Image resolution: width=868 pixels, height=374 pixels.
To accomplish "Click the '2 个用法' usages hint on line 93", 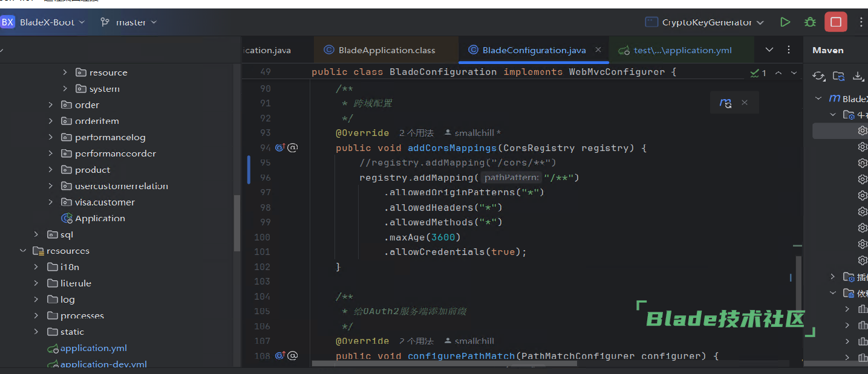I will pos(416,133).
